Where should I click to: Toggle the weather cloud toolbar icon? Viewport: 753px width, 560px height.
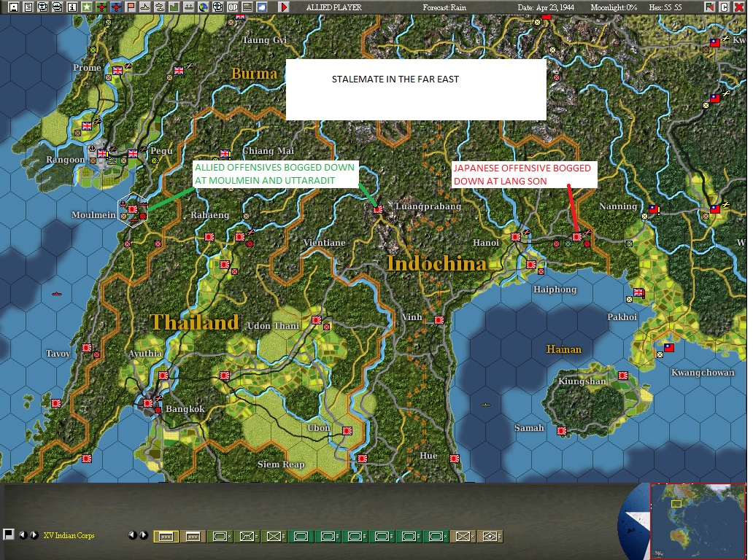262,7
